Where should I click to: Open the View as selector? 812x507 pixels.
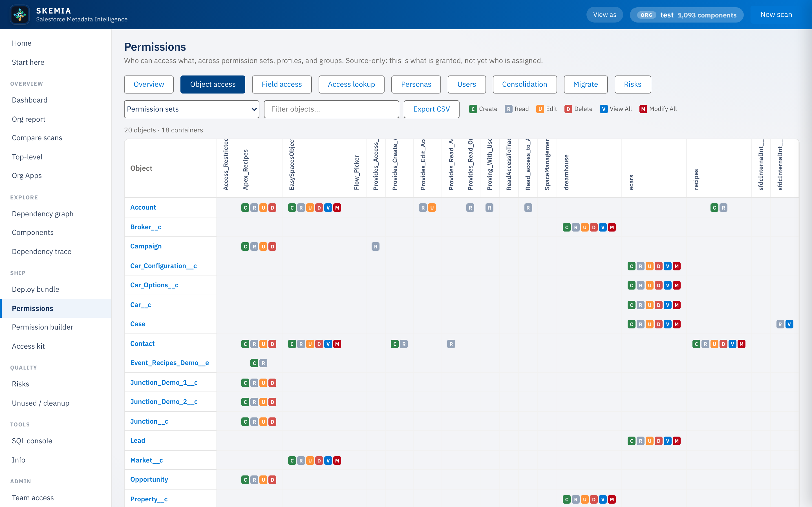click(x=604, y=15)
